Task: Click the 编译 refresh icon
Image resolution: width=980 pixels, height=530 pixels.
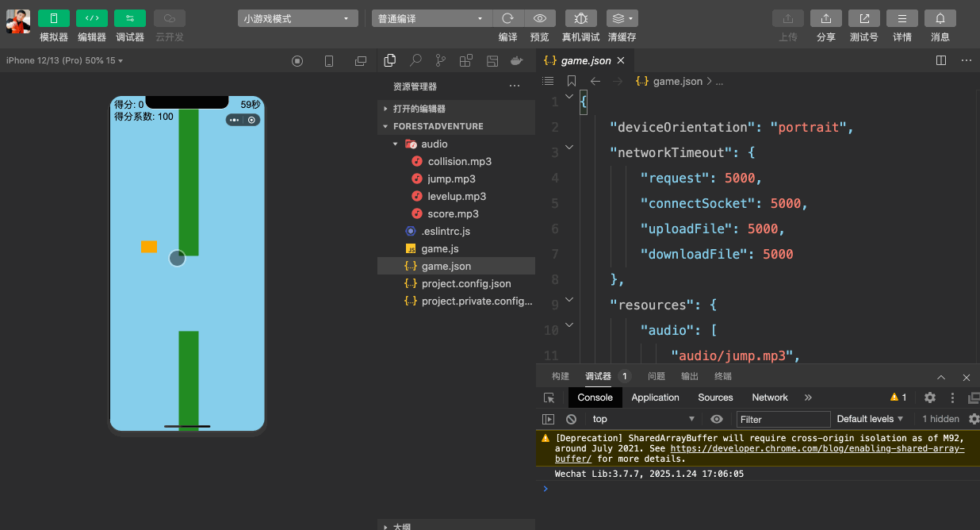Action: (507, 18)
